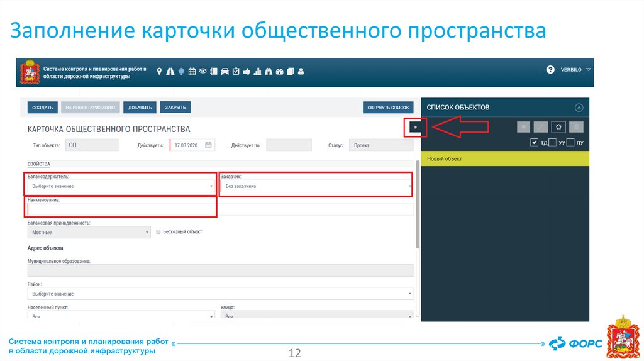Select the polygon drawing tool
The image size is (644, 361).
(x=558, y=127)
